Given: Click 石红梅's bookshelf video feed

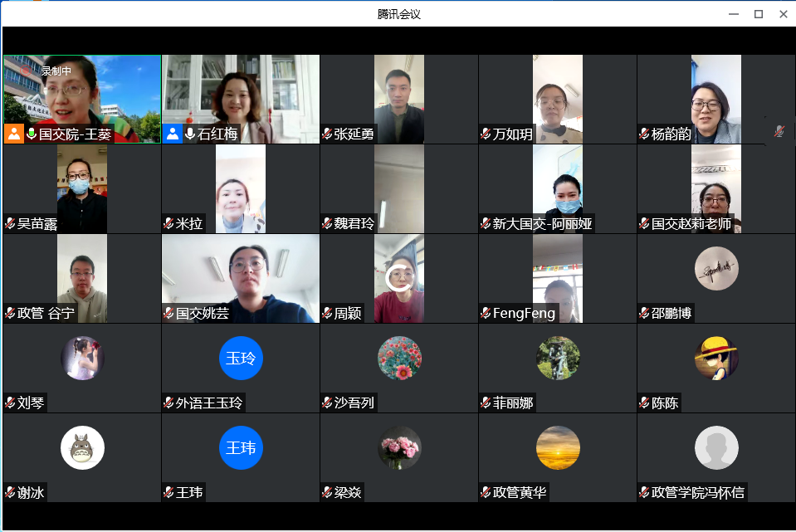Looking at the screenshot, I should (241, 99).
